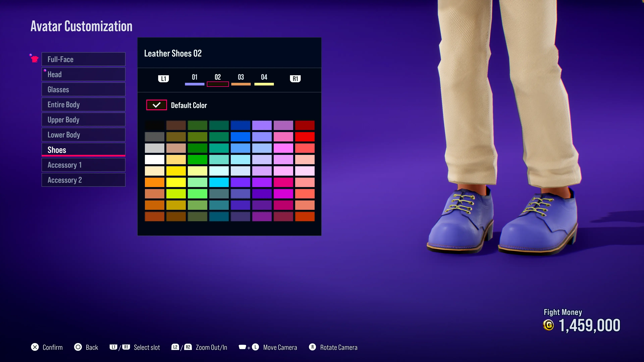Image resolution: width=644 pixels, height=362 pixels.
Task: Open the Lower Body category
Action: pyautogui.click(x=83, y=135)
